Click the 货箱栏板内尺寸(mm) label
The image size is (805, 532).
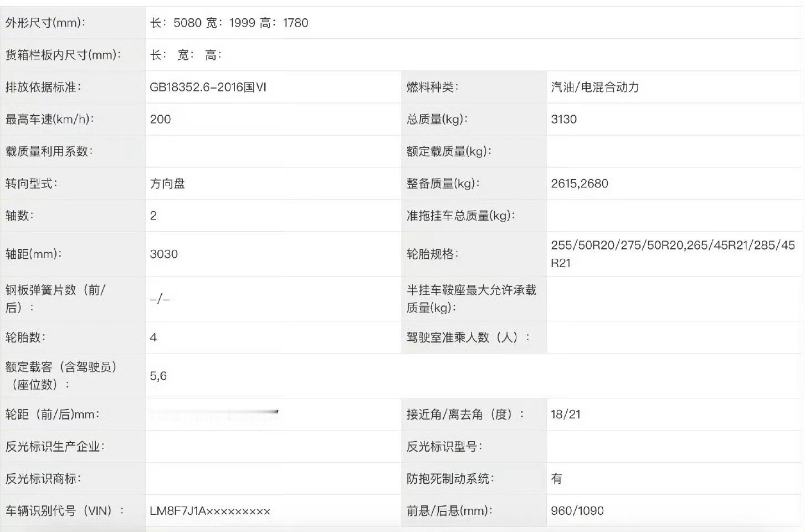click(x=63, y=55)
